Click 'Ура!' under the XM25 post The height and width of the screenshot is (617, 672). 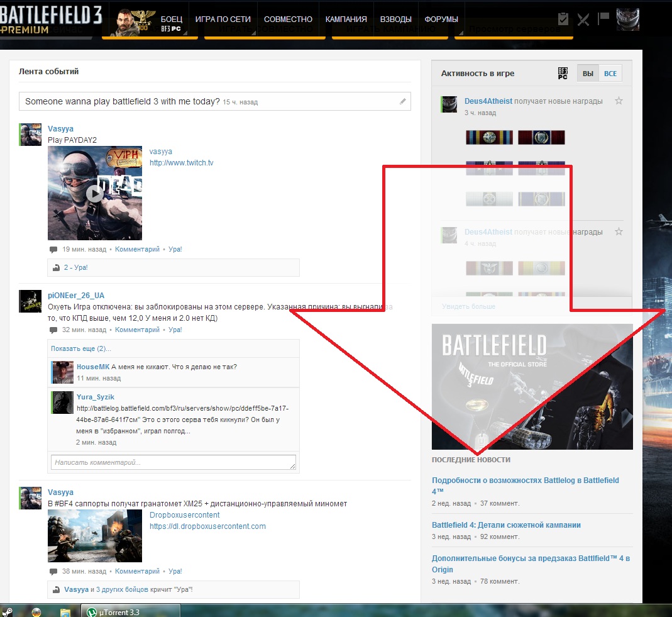(175, 571)
